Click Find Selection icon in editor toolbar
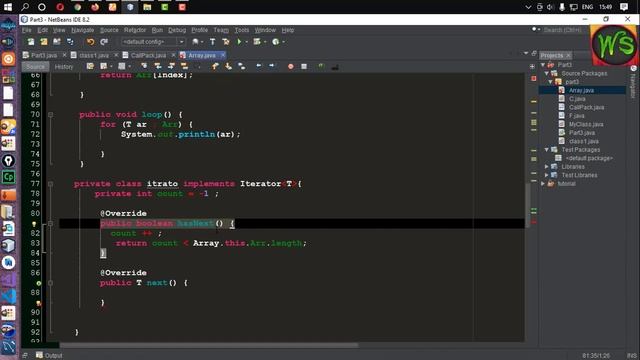640x360 pixels. [144, 66]
